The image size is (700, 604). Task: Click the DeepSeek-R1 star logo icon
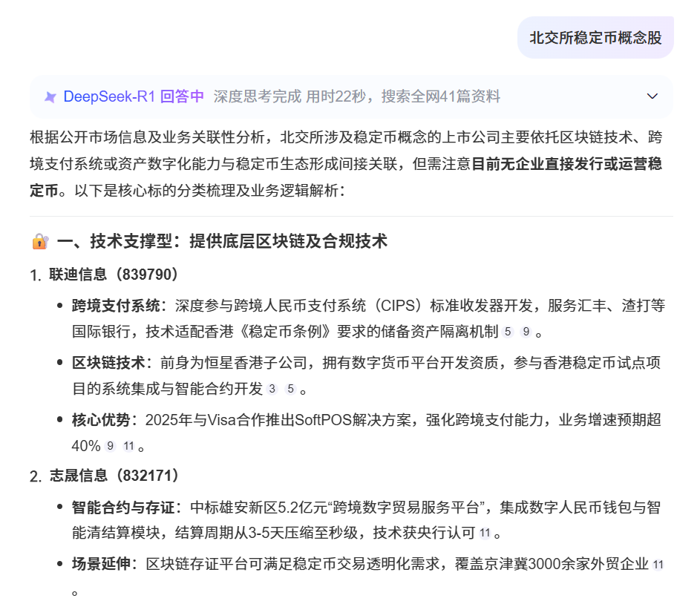pyautogui.click(x=50, y=96)
